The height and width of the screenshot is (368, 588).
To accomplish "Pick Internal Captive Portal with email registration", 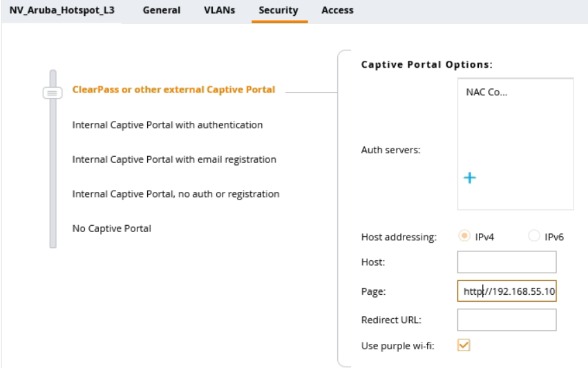I will point(174,159).
